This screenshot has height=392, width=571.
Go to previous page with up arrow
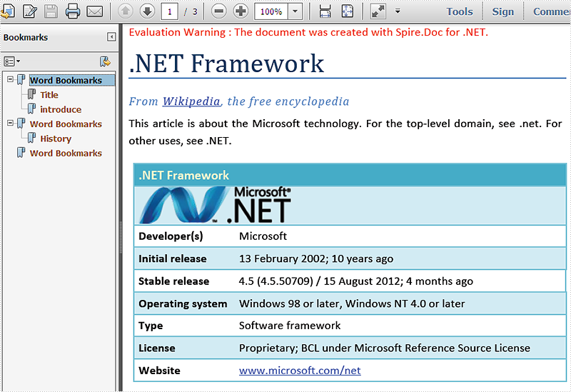tap(125, 11)
